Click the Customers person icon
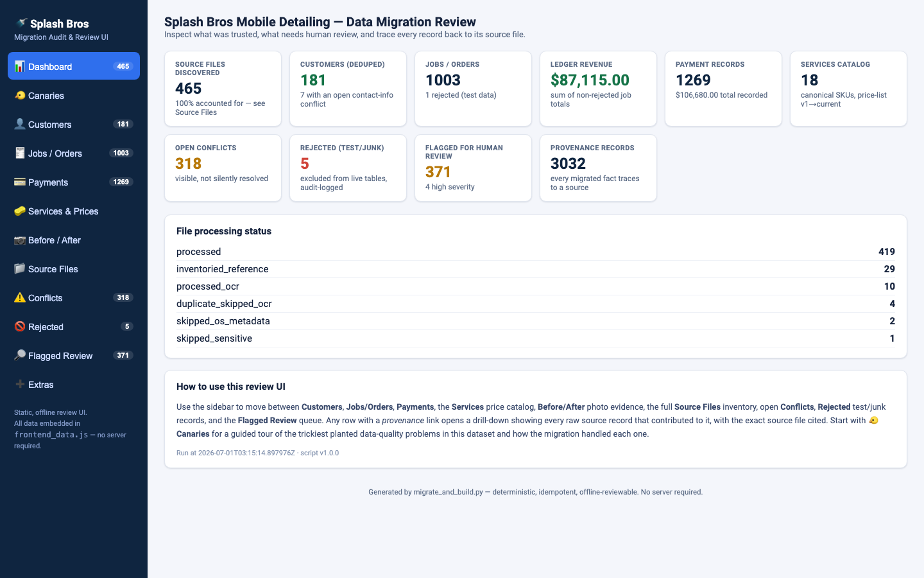Screen dimensions: 924x578 (x=20, y=124)
